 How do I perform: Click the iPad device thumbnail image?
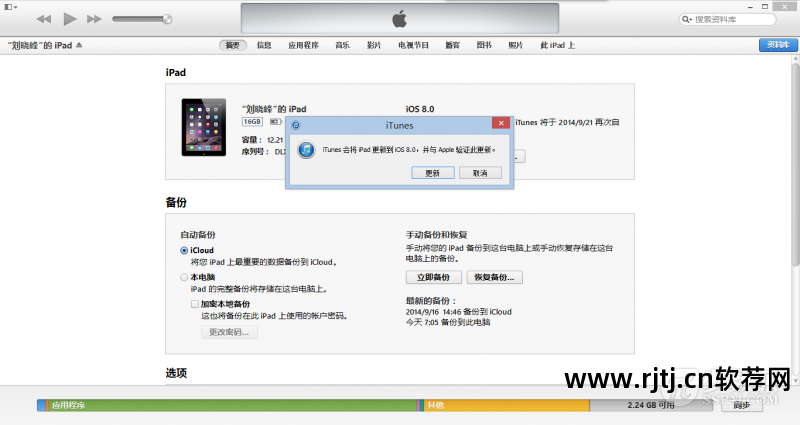coord(204,127)
